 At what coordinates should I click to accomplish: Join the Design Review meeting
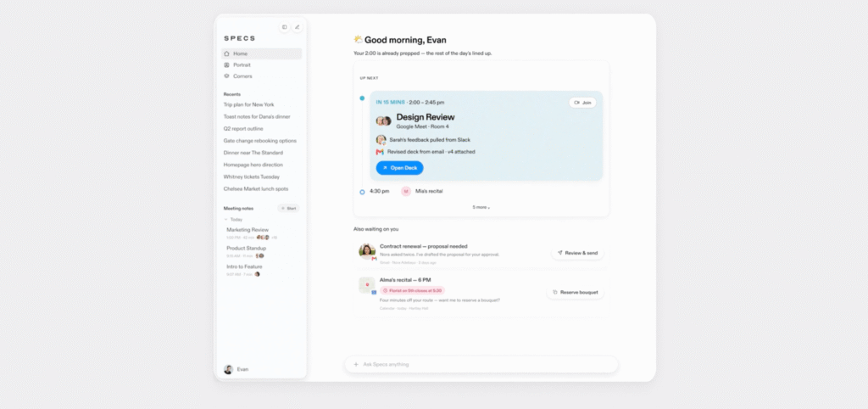pyautogui.click(x=582, y=103)
